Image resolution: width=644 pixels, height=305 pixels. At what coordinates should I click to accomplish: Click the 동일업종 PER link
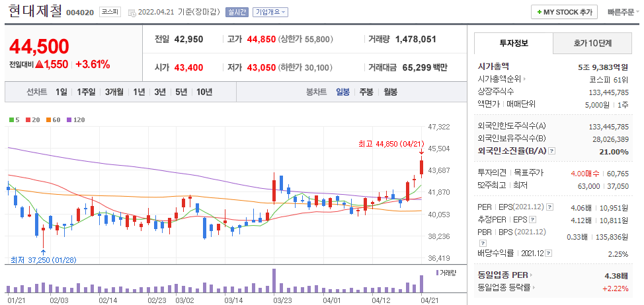click(503, 275)
